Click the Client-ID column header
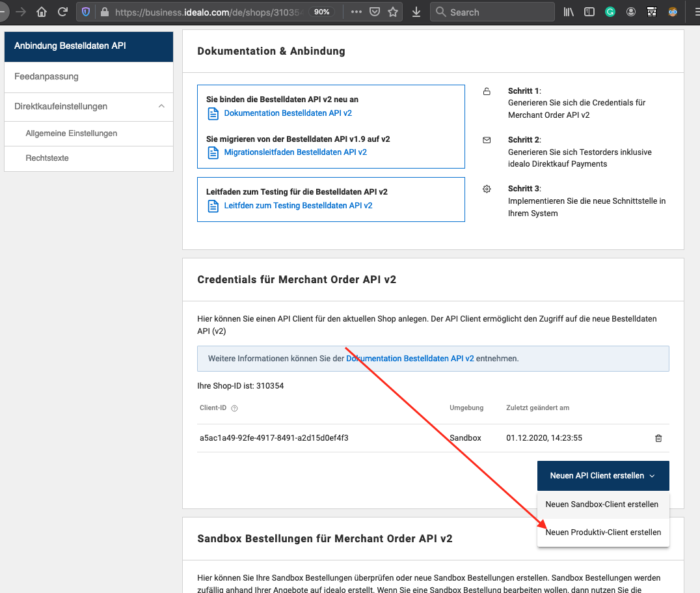The image size is (700, 593). point(213,407)
